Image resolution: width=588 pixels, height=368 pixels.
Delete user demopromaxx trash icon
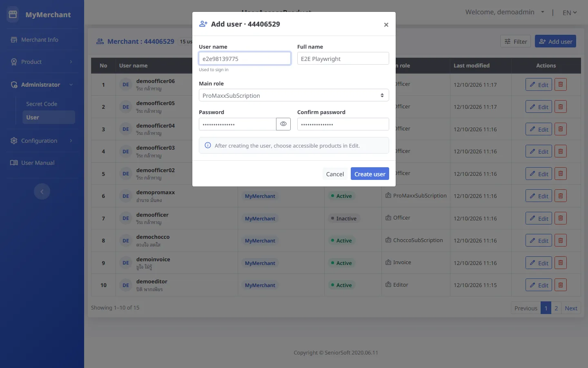click(x=561, y=196)
